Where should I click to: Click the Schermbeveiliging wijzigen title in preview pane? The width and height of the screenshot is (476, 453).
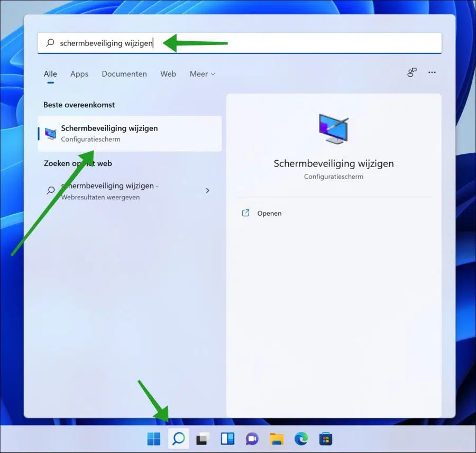(334, 163)
